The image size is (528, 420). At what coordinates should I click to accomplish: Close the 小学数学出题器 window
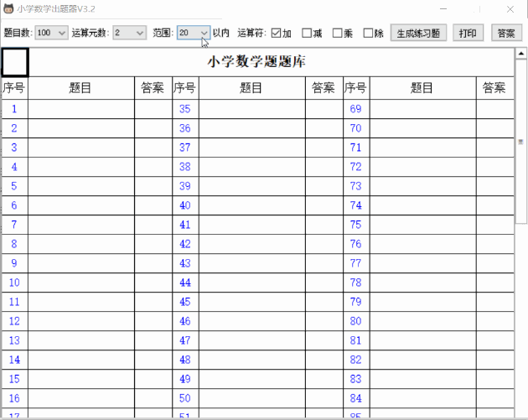click(508, 9)
